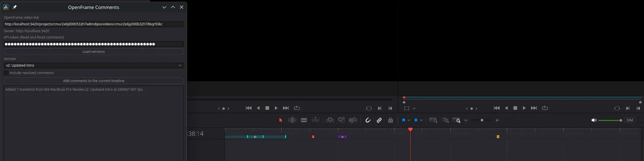Click the Replace Clip icon

point(353,120)
